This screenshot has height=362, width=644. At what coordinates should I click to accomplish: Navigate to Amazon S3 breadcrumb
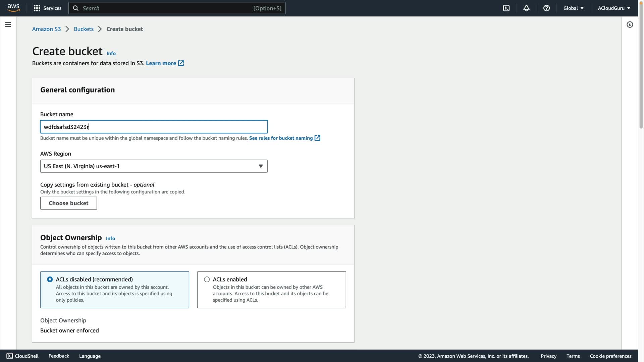[x=46, y=29]
